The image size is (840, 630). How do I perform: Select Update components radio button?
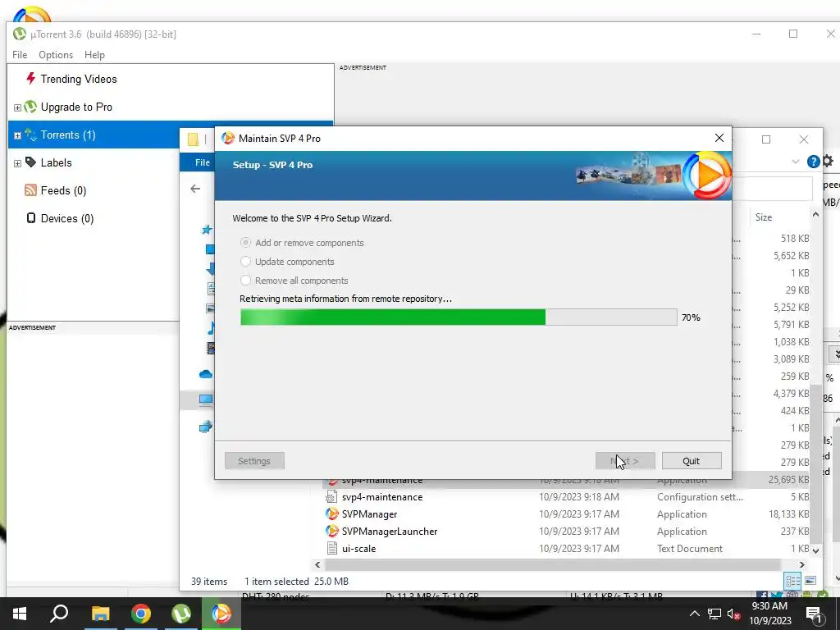245,262
